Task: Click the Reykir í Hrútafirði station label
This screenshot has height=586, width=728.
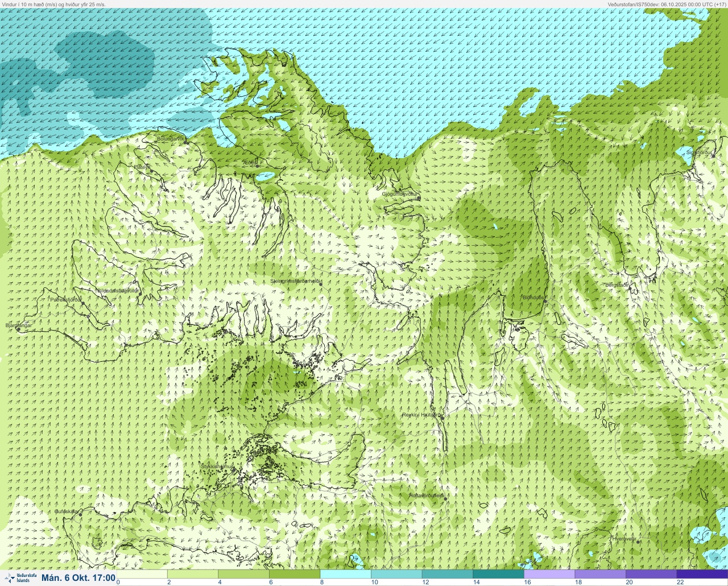Action: [422, 415]
